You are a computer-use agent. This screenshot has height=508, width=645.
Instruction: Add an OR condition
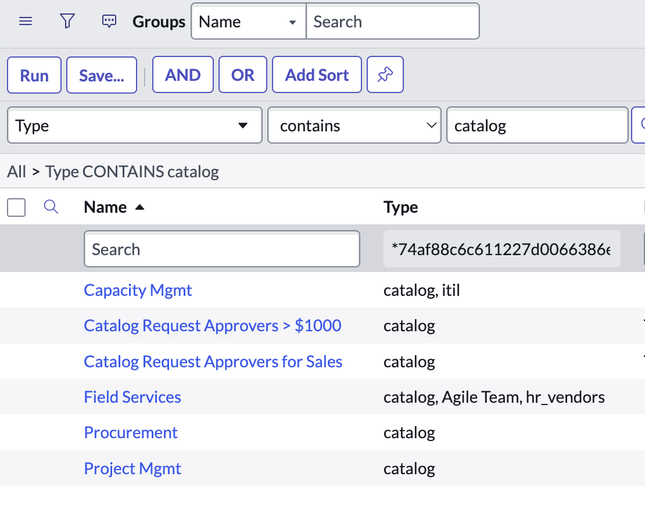(x=243, y=75)
